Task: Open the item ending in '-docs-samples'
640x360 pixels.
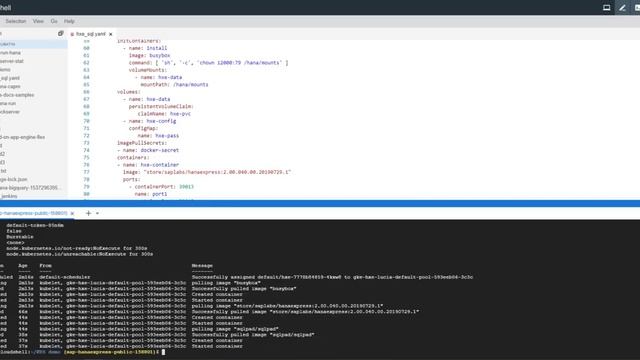Action: coord(17,95)
